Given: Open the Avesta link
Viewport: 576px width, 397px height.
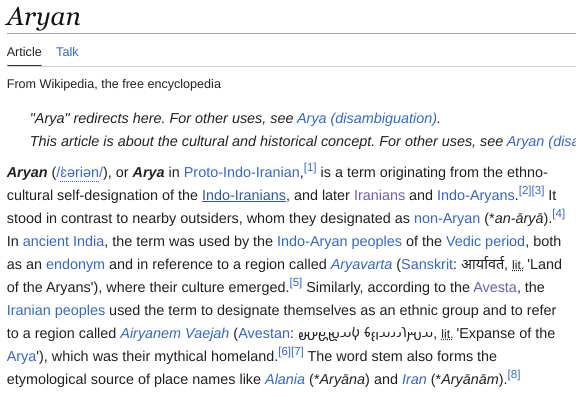Looking at the screenshot, I should [495, 287].
